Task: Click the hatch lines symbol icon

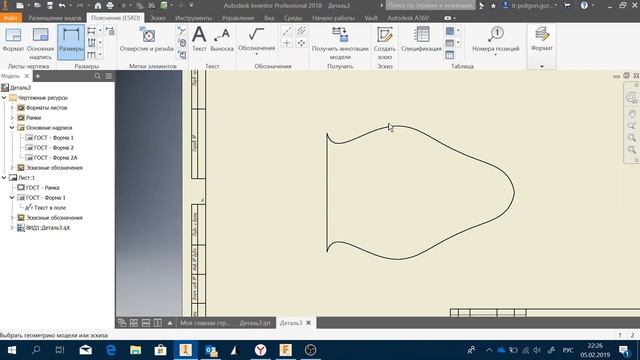Action: click(301, 31)
